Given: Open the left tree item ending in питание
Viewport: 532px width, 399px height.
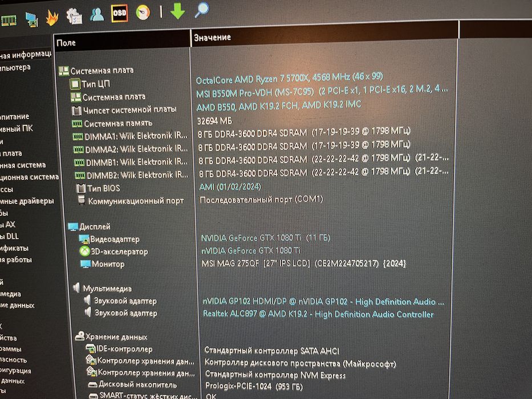Looking at the screenshot, I should coord(15,116).
